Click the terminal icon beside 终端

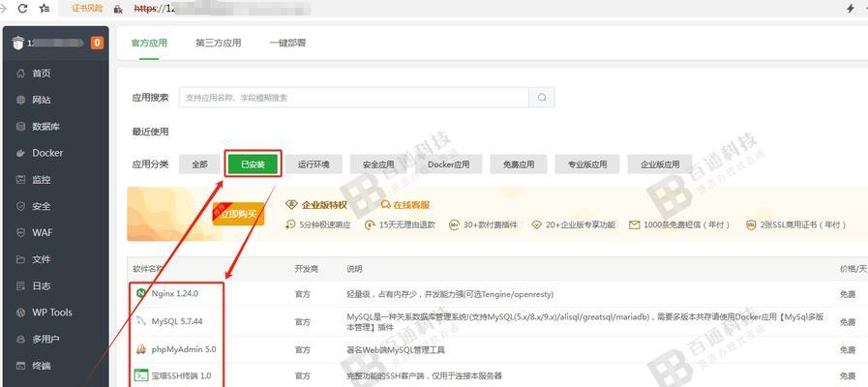[x=21, y=366]
